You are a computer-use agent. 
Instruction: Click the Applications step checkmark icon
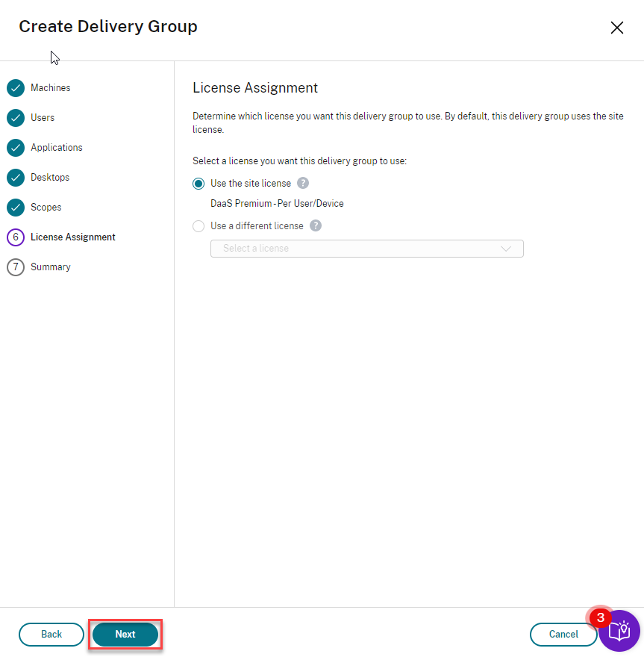(16, 148)
